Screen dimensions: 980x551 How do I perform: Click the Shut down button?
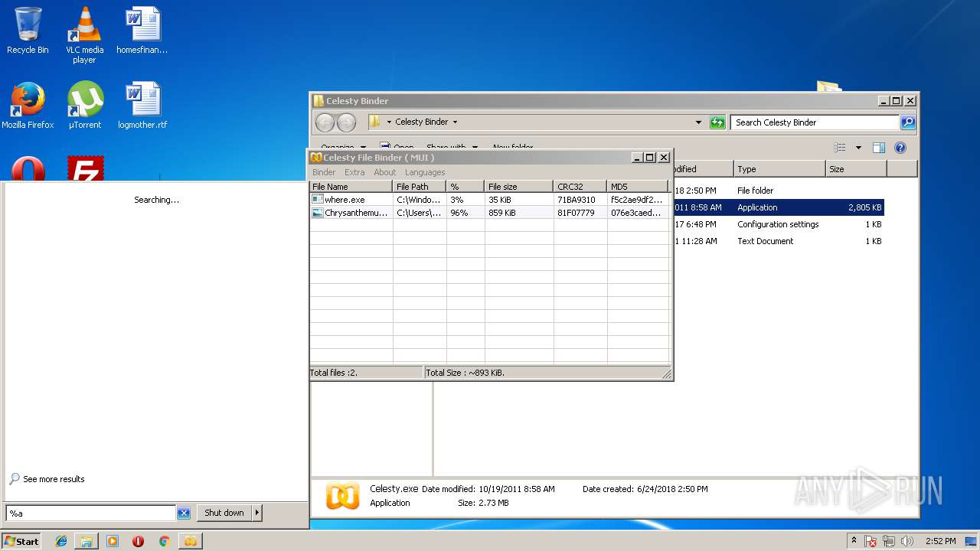point(224,513)
